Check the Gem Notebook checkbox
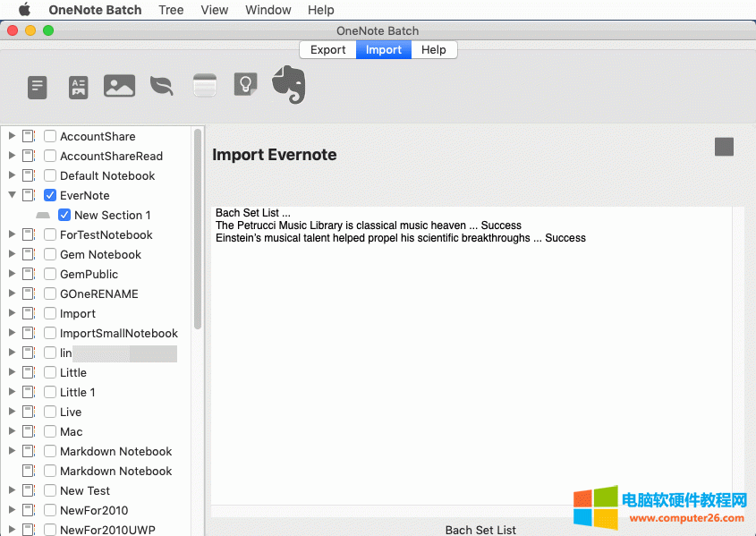Viewport: 756px width, 536px height. pyautogui.click(x=49, y=254)
